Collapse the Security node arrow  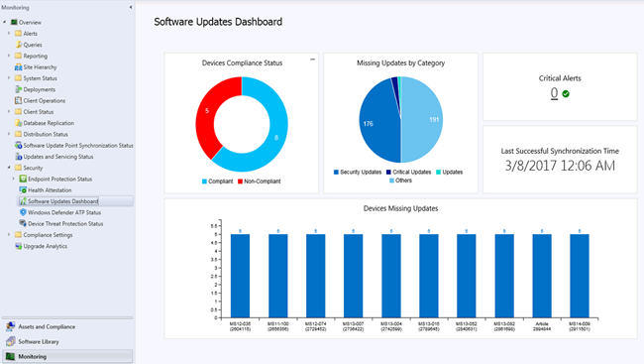9,168
